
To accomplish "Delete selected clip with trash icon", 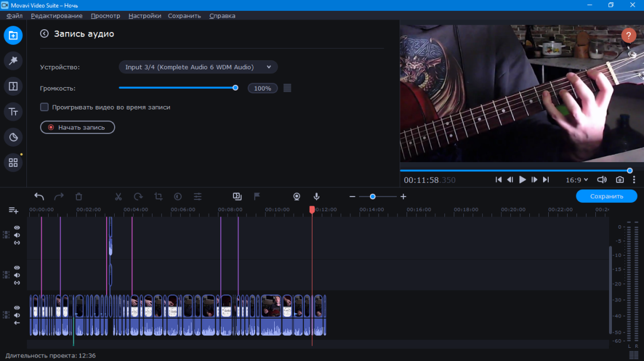I will pos(79,197).
